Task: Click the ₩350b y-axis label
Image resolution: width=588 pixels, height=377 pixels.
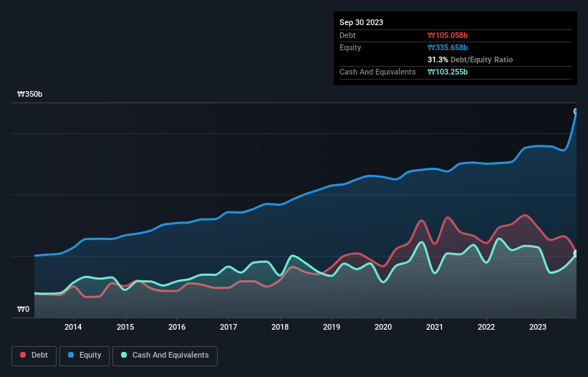Action: point(29,94)
